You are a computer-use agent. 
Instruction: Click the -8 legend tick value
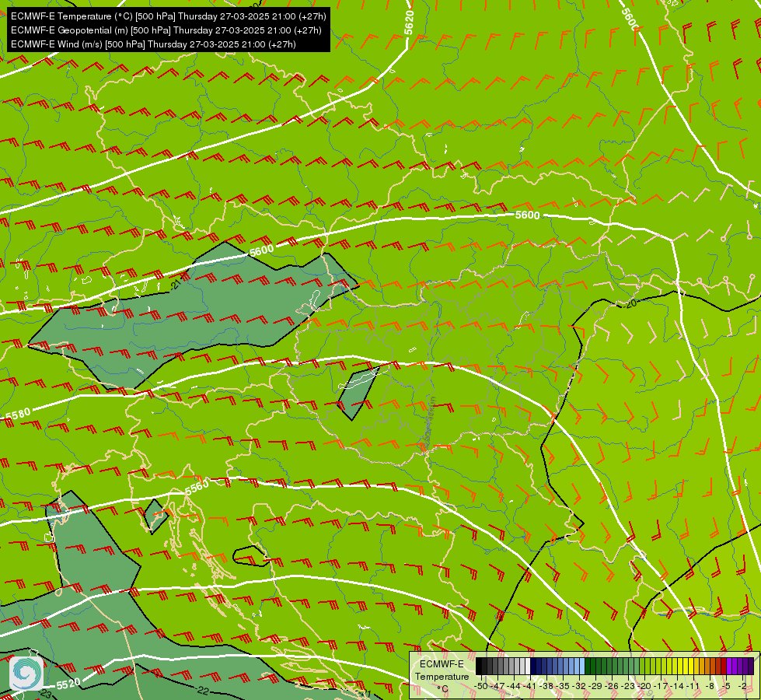(x=710, y=686)
